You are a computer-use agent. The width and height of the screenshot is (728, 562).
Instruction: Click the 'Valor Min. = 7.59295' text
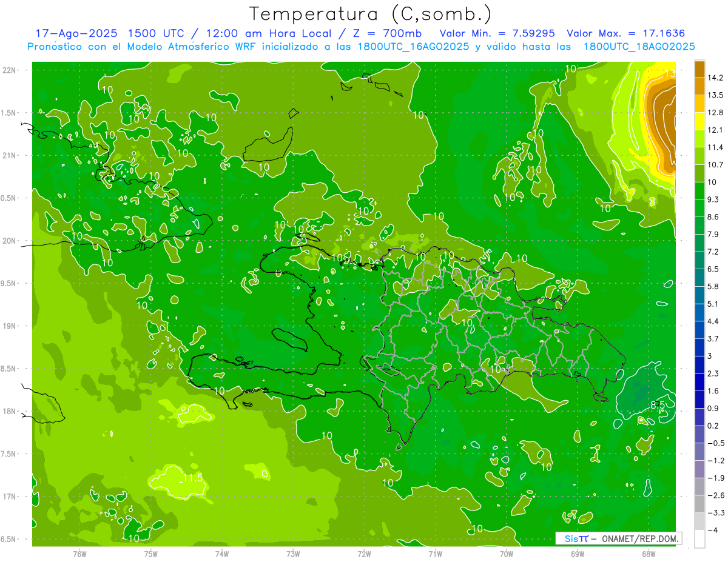[x=497, y=33]
